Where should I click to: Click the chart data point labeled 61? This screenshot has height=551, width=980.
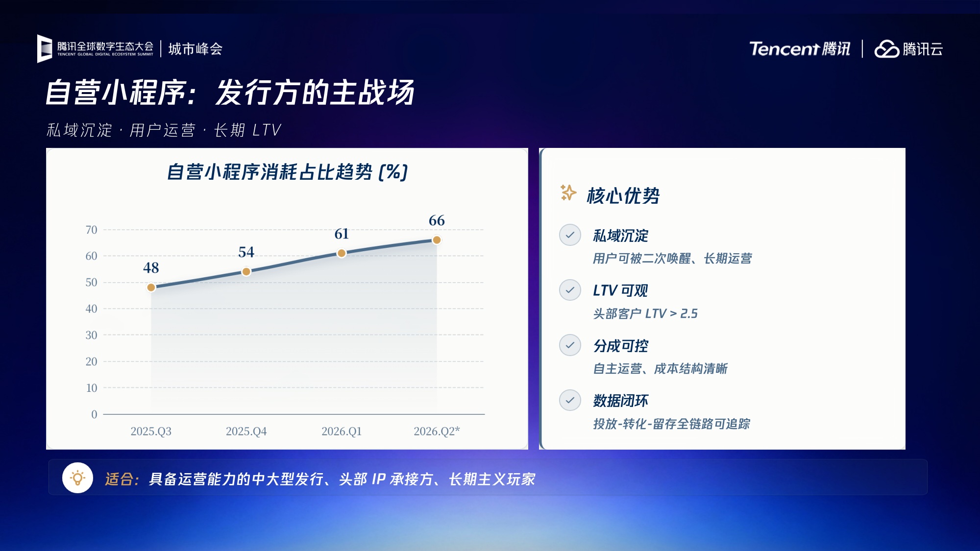pos(342,253)
